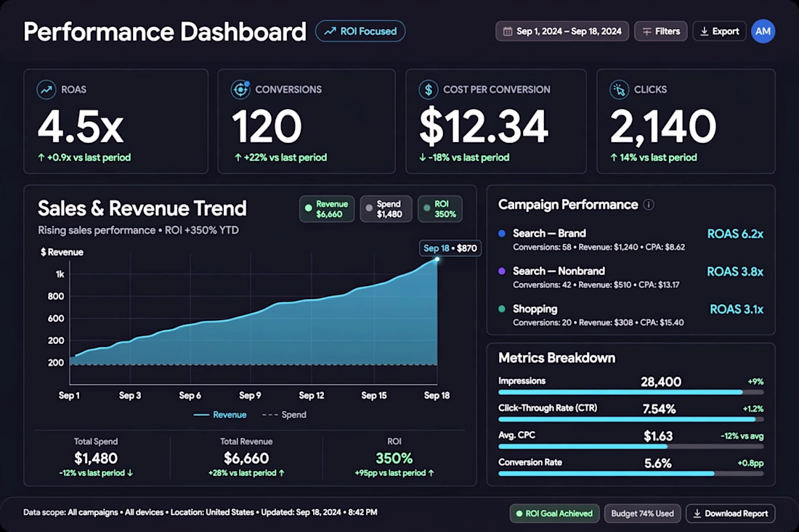Click the $1.63 Avg. CPC value

pos(658,436)
